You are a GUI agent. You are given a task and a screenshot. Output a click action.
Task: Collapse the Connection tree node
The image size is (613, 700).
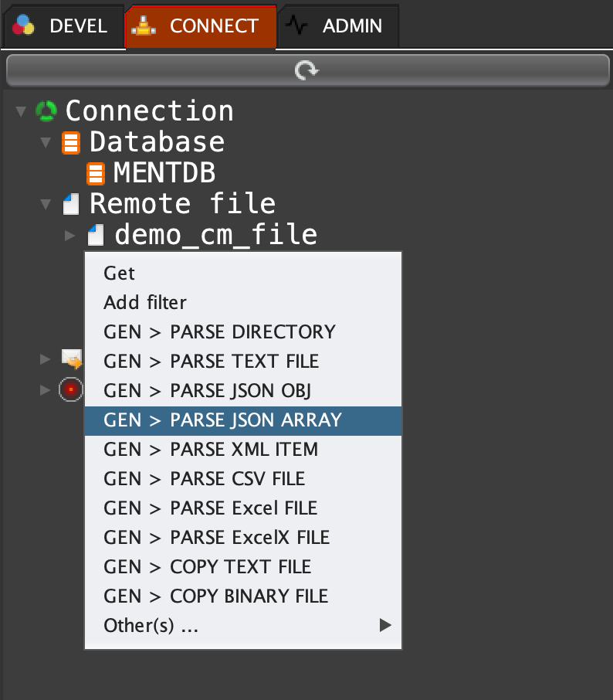coord(21,112)
